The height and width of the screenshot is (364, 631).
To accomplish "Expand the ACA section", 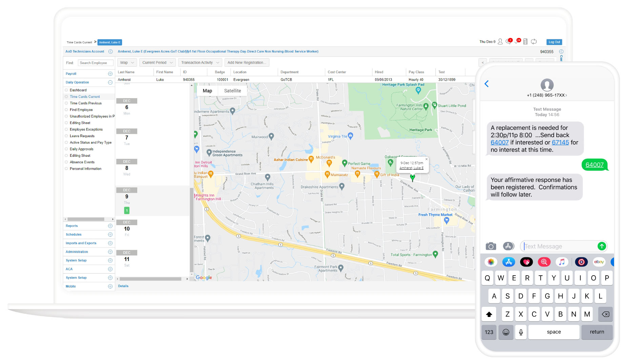I will (x=110, y=269).
